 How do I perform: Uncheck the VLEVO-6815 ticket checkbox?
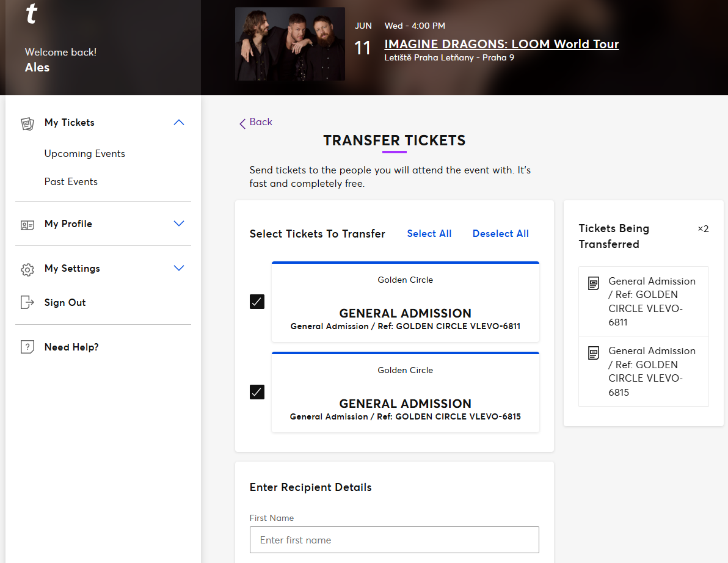(257, 392)
